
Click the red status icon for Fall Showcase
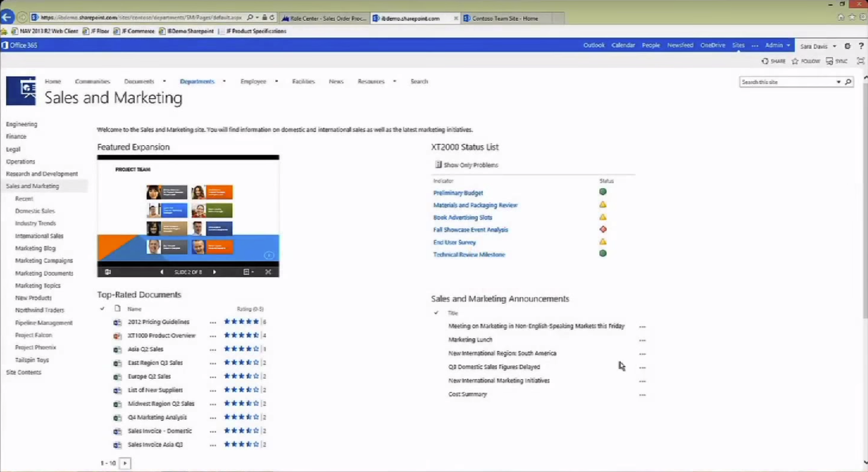603,229
